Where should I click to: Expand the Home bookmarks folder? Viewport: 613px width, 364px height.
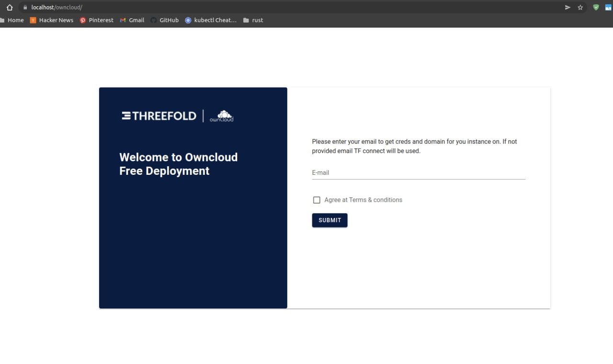(12, 20)
